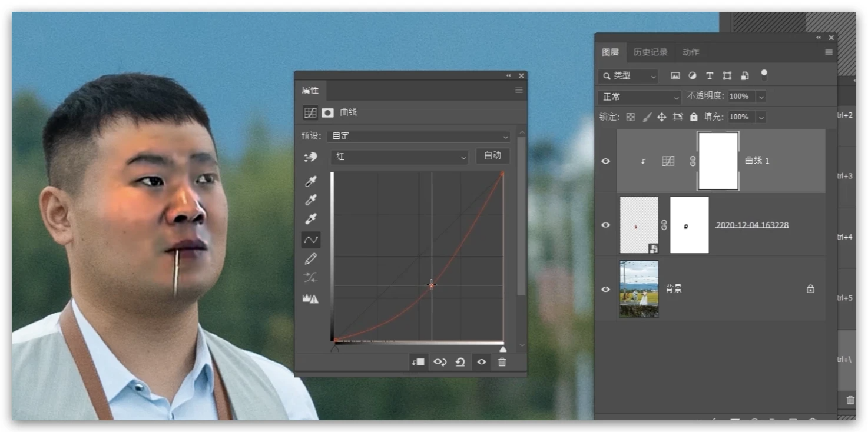Delete the curves adjustment layer via trash
868x432 pixels.
(502, 362)
